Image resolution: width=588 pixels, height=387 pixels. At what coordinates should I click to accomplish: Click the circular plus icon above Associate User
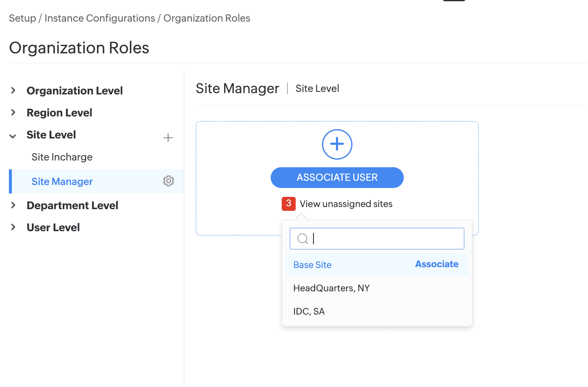tap(337, 144)
